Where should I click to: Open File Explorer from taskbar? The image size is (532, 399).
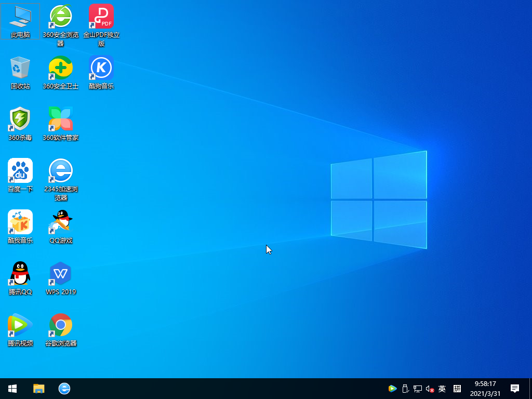pos(39,388)
